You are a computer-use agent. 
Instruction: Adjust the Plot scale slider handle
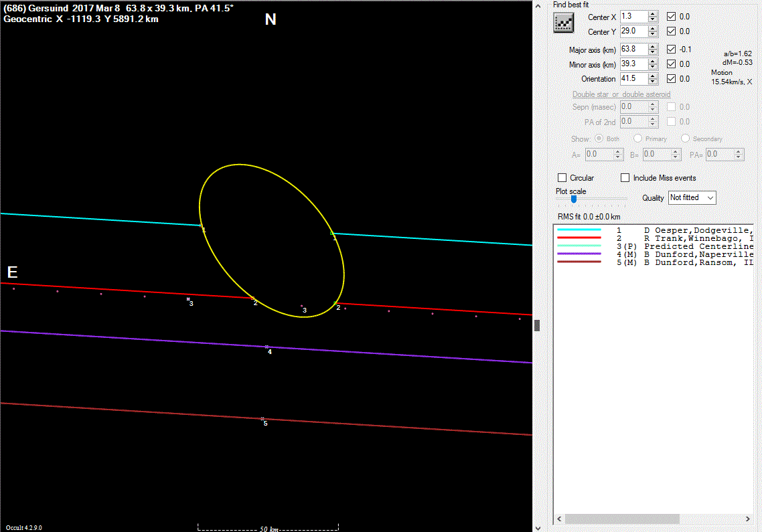click(x=574, y=199)
